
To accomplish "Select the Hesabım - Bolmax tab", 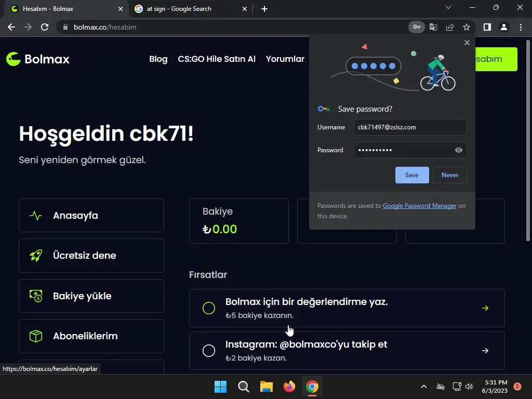I will (66, 9).
